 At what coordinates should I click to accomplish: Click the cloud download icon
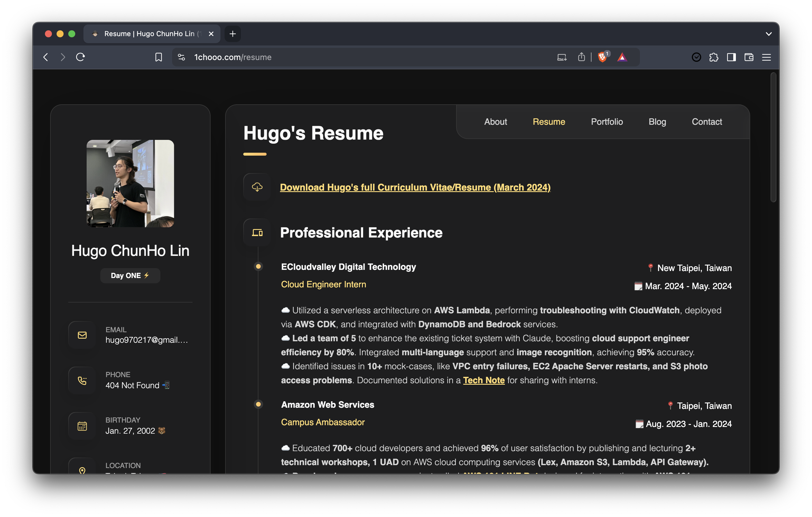pos(257,187)
